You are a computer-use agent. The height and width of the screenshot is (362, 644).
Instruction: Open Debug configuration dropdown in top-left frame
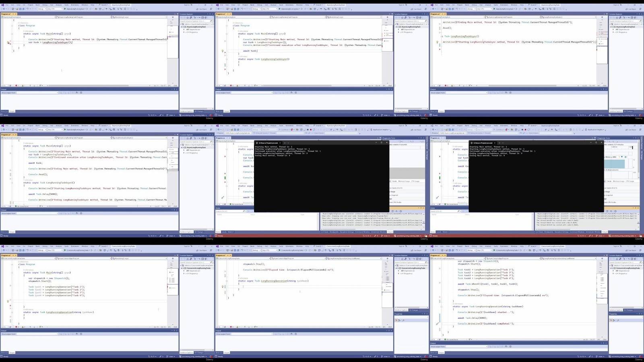click(41, 9)
